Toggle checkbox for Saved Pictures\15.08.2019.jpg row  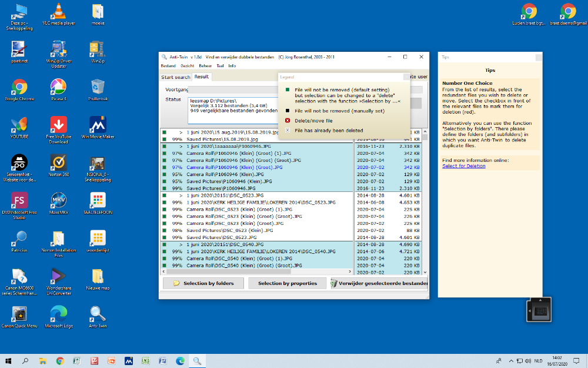(165, 139)
